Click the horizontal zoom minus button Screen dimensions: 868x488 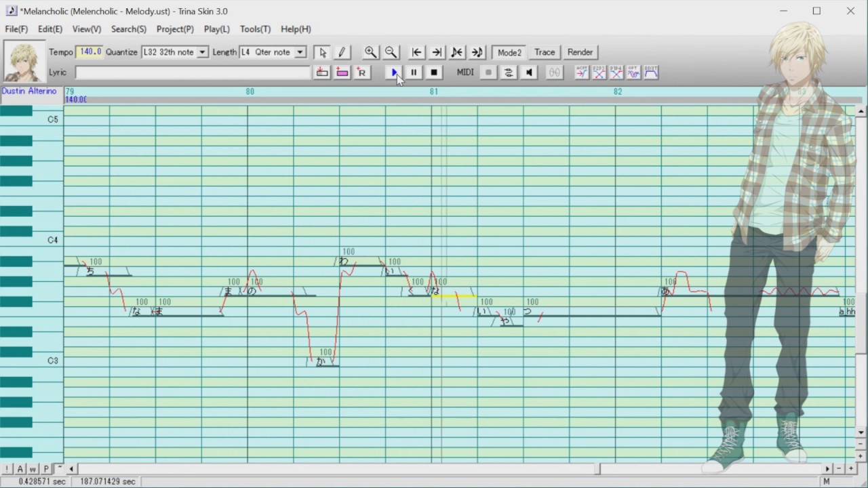[839, 468]
